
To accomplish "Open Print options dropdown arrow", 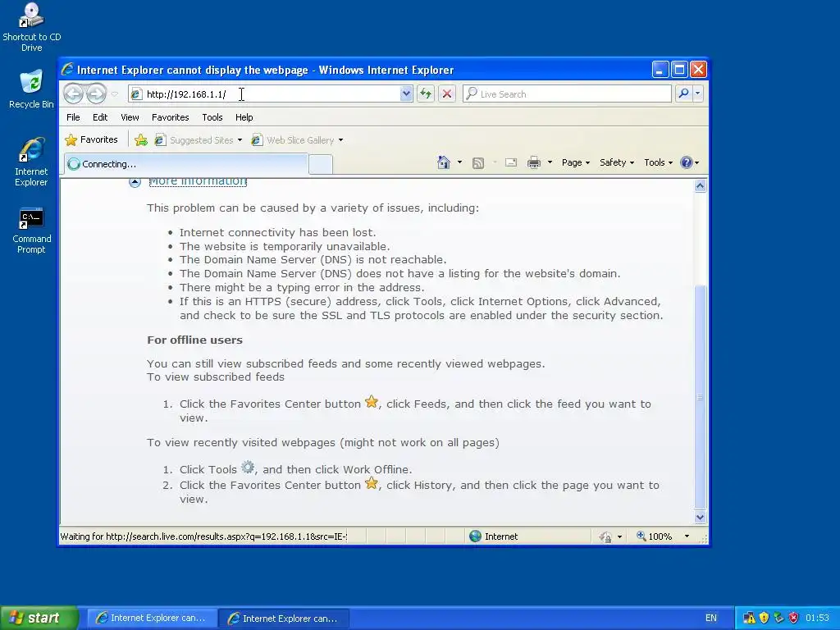I will click(x=550, y=162).
